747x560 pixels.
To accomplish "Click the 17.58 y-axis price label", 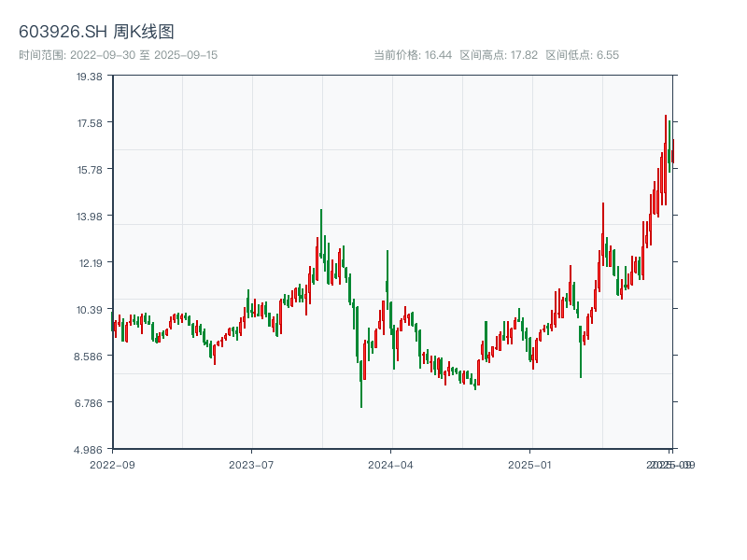I will (90, 123).
